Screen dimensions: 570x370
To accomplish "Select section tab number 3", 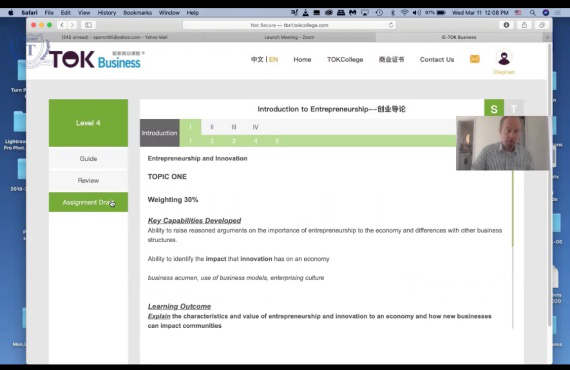I will [234, 141].
